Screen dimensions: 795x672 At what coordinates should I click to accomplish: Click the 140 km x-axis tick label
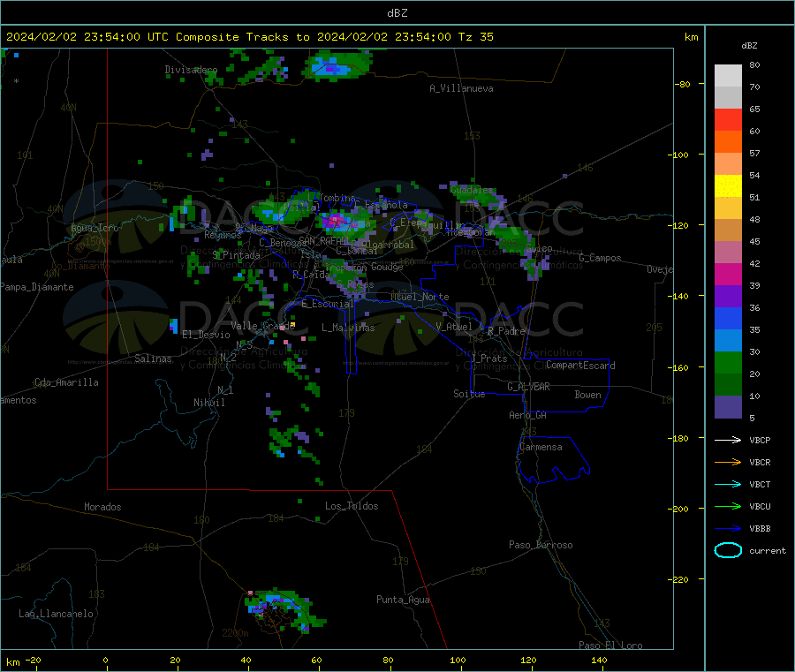point(599,660)
